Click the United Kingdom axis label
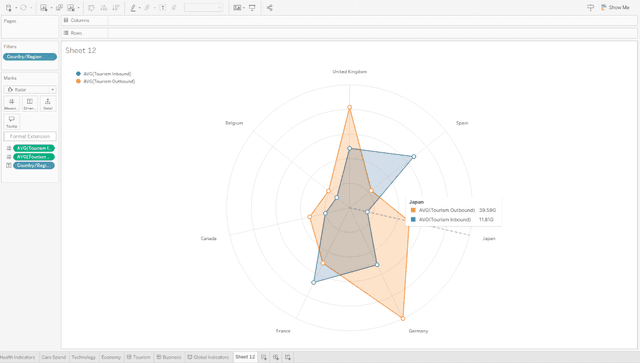Viewport: 640px width, 363px height. click(350, 72)
